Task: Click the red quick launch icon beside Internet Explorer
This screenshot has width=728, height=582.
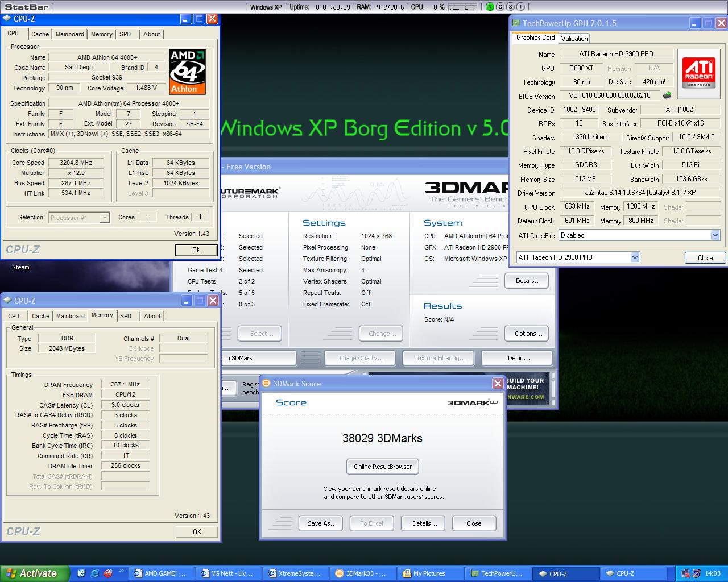Action: [x=107, y=573]
